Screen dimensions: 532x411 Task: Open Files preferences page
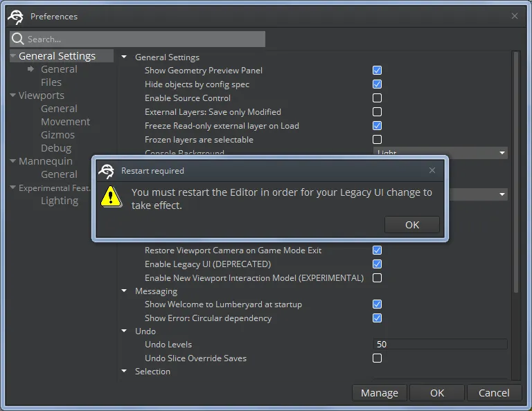(x=51, y=82)
